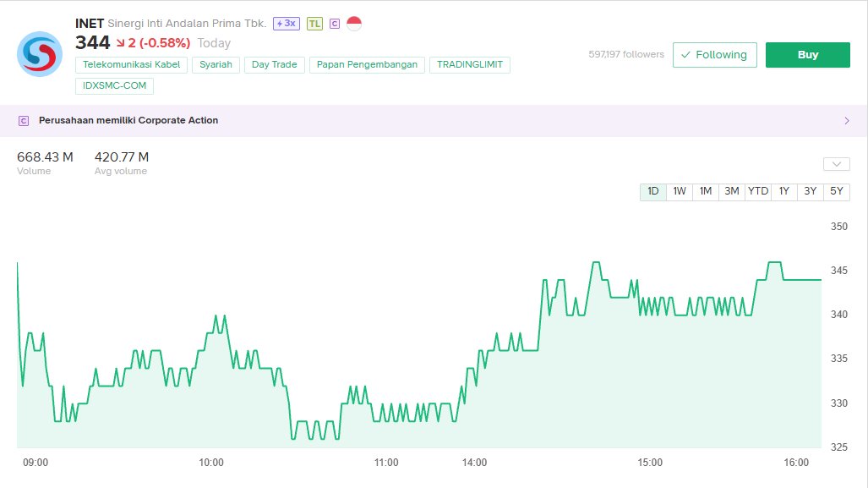Click the 420.77 M avg volume value
868x488 pixels.
(x=121, y=157)
